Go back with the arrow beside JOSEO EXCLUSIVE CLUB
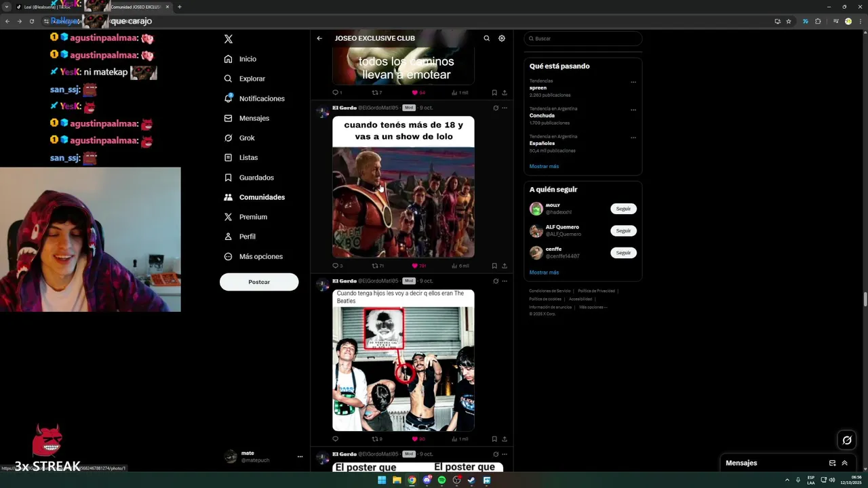 319,39
